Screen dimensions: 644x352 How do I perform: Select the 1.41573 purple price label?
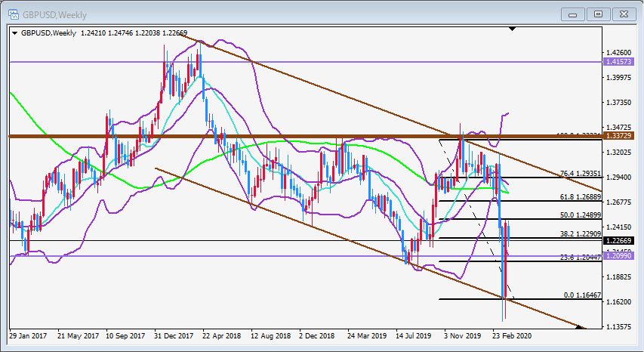pyautogui.click(x=618, y=62)
